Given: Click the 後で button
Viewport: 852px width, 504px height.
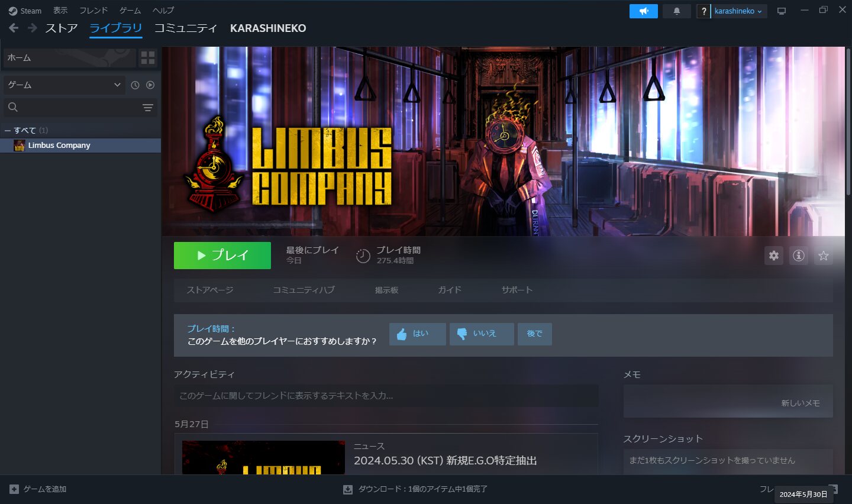Looking at the screenshot, I should (x=535, y=334).
